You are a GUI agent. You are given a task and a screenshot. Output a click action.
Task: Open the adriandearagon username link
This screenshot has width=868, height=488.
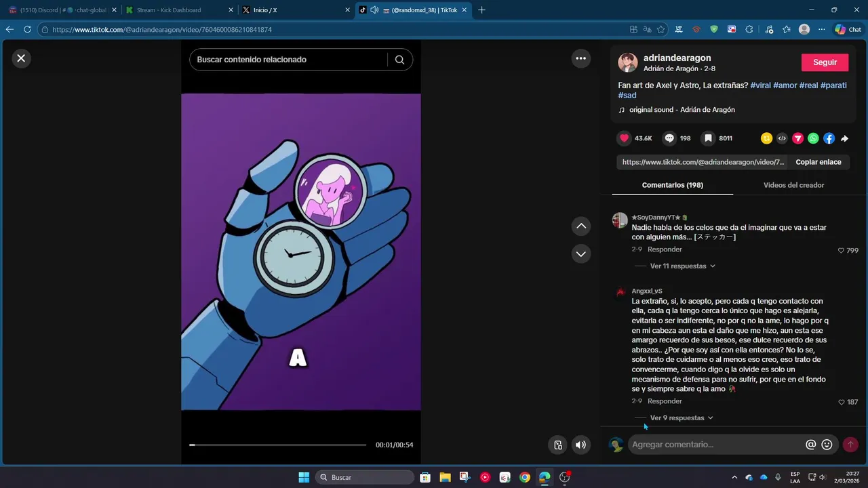click(x=677, y=58)
